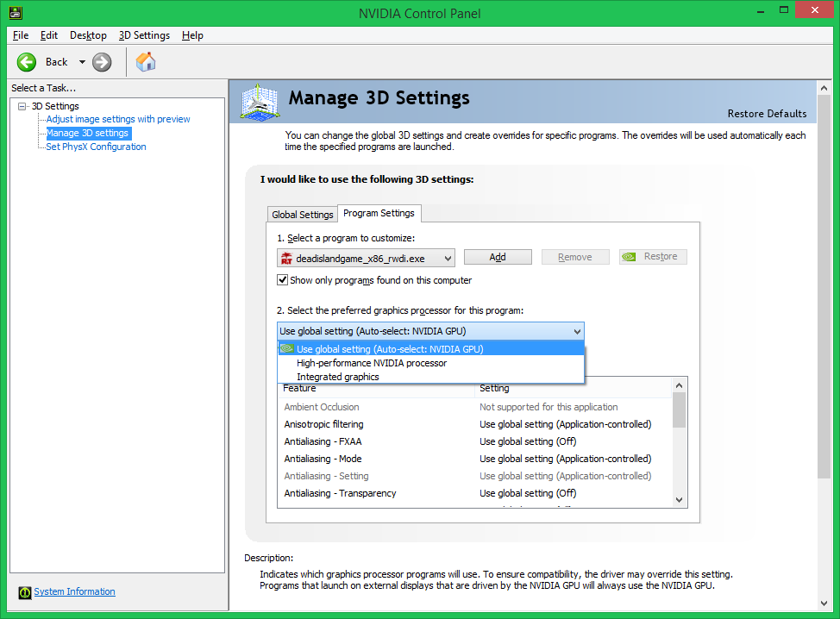Click the Feature column header

(376, 388)
